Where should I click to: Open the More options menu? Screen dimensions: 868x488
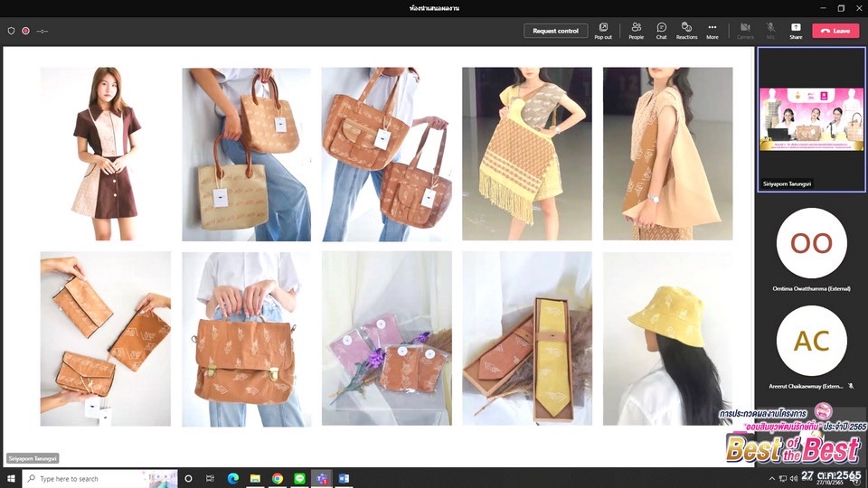[x=712, y=31]
